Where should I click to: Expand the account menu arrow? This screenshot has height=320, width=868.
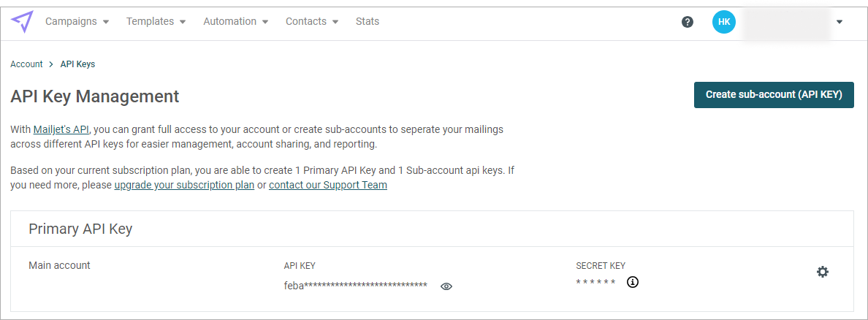click(840, 22)
